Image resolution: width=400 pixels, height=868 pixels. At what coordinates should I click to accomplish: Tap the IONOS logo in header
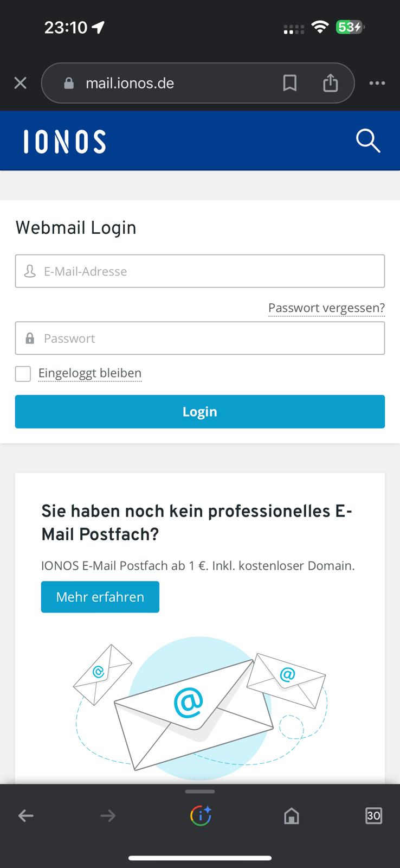[x=64, y=142]
